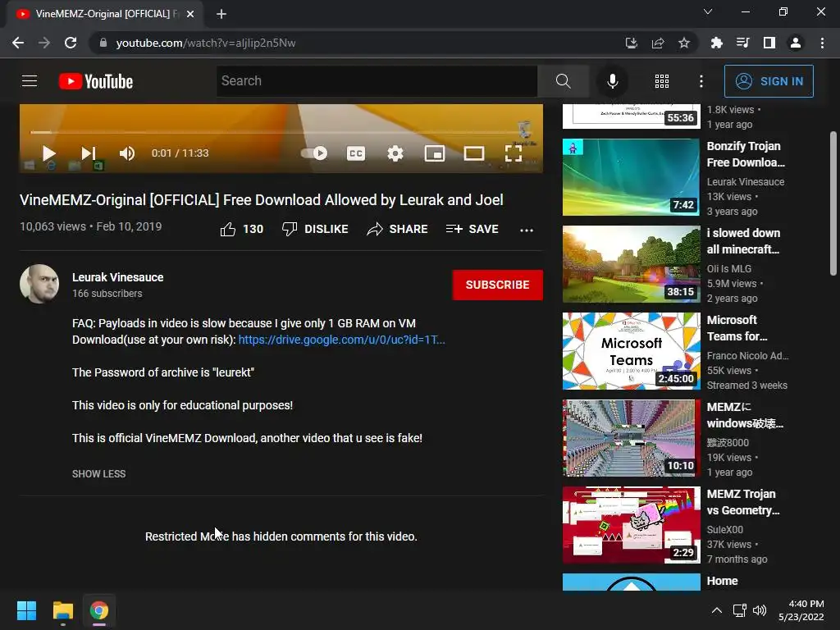Open Chrome three-dot menu
Image resolution: width=840 pixels, height=630 pixels.
pyautogui.click(x=822, y=43)
